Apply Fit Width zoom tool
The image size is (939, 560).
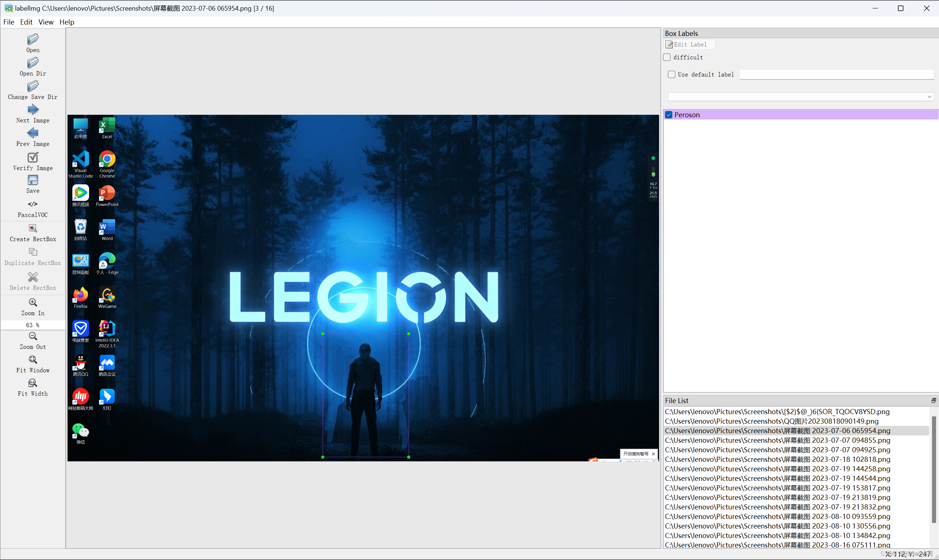(x=33, y=383)
